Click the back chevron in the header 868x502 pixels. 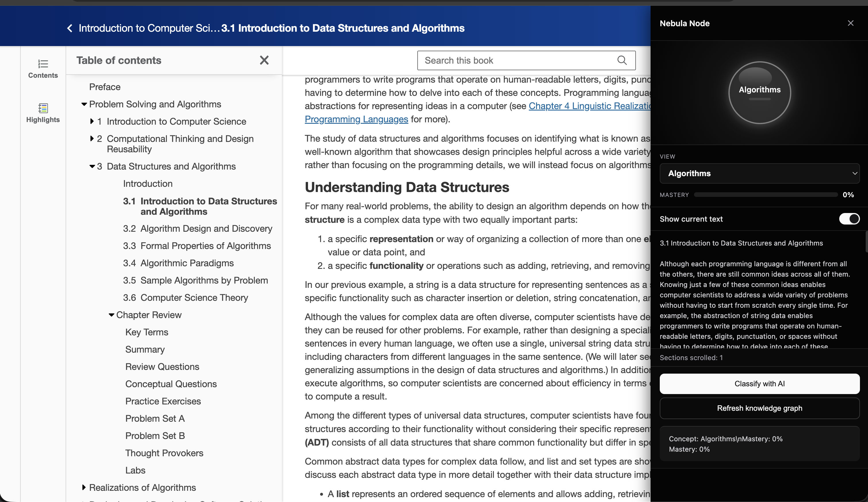(70, 28)
